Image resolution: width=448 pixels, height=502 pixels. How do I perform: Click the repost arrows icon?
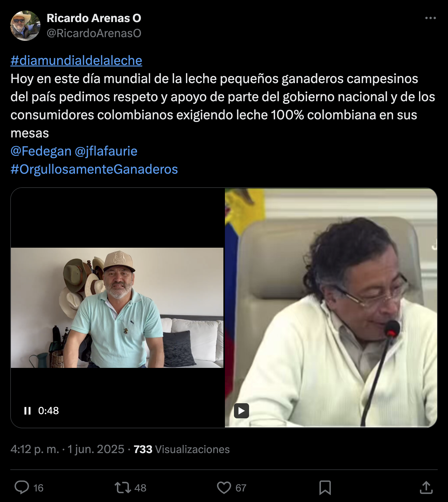pyautogui.click(x=123, y=488)
